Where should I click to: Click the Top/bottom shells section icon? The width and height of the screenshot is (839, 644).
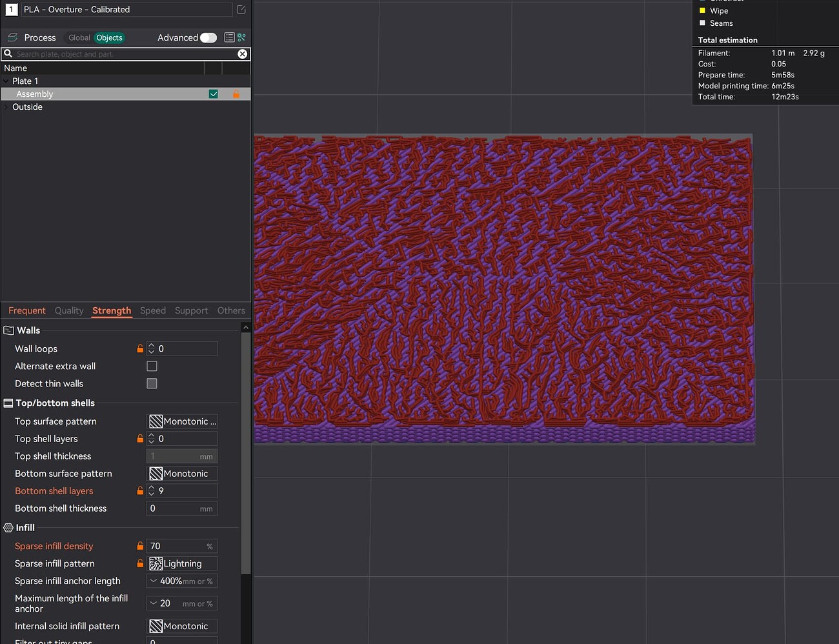(8, 403)
